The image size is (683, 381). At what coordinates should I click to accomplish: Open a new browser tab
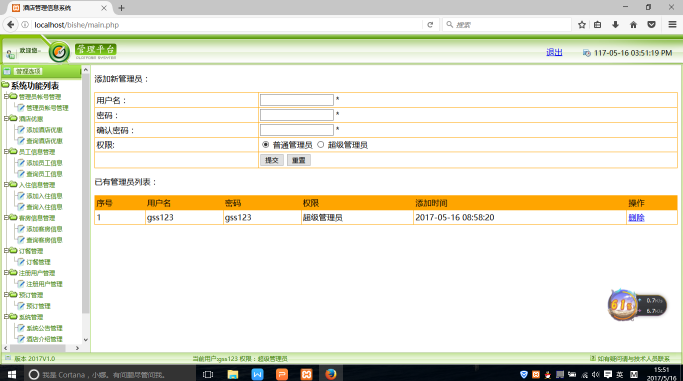[x=122, y=8]
